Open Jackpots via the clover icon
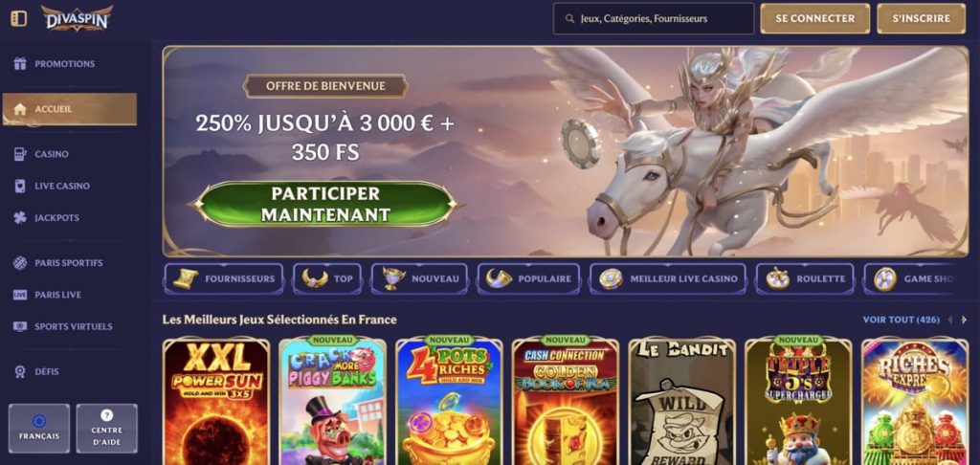 point(20,217)
